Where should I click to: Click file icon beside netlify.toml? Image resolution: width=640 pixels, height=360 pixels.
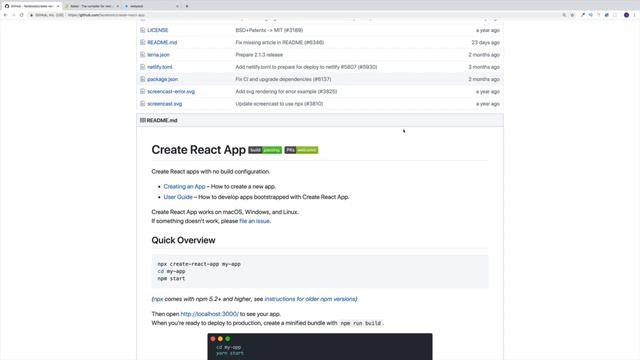point(142,67)
